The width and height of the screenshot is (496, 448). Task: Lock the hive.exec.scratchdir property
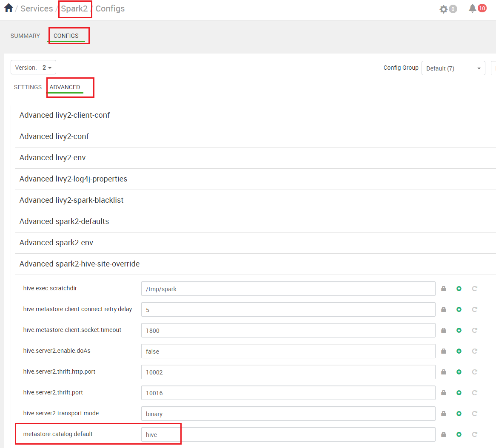tap(444, 289)
